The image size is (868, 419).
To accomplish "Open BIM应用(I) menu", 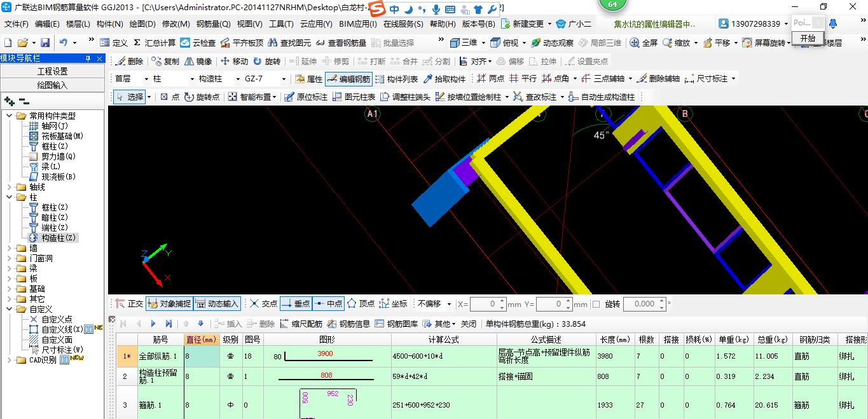I will pyautogui.click(x=358, y=24).
